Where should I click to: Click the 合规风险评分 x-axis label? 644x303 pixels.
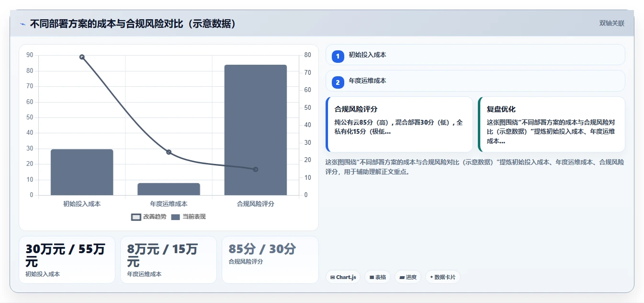point(256,204)
